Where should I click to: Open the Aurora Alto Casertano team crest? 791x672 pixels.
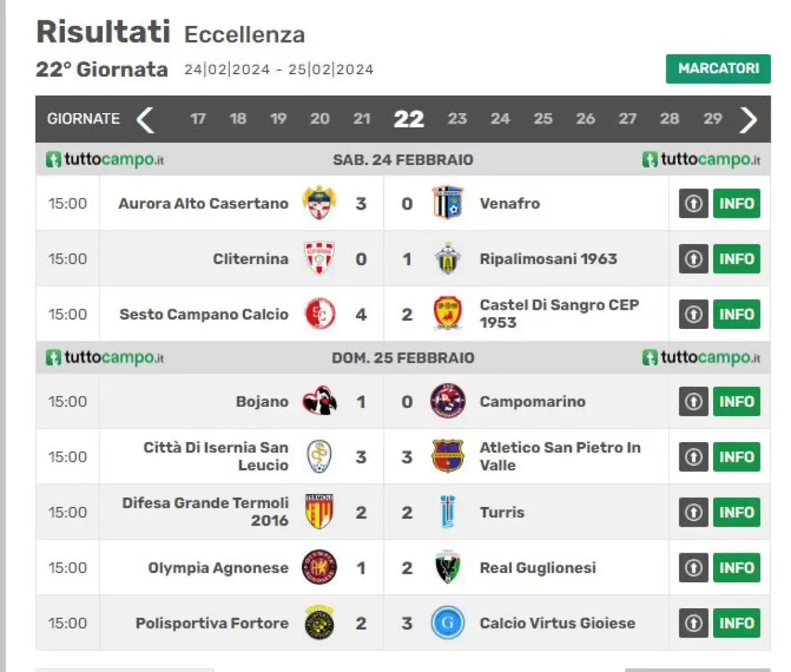pos(319,203)
